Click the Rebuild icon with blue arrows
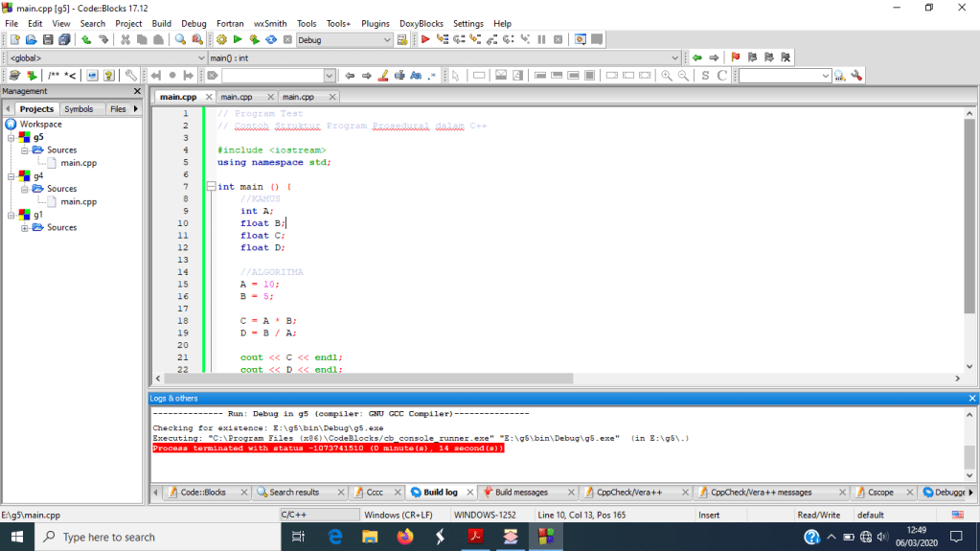The height and width of the screenshot is (551, 980). 270,39
